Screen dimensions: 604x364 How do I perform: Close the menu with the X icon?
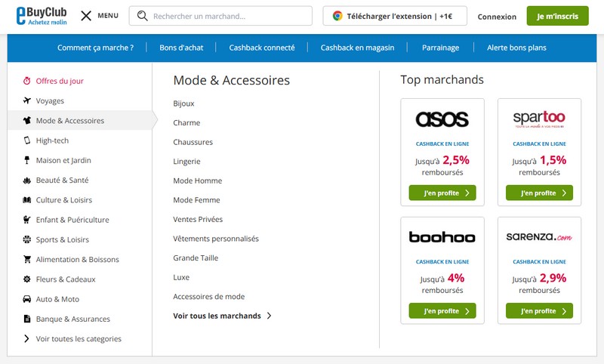[x=86, y=16]
